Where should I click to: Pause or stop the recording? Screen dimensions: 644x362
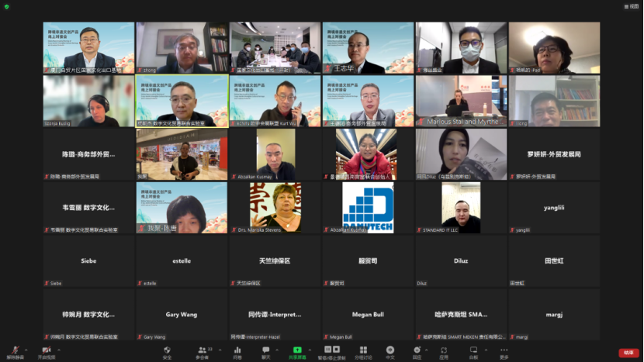click(333, 352)
